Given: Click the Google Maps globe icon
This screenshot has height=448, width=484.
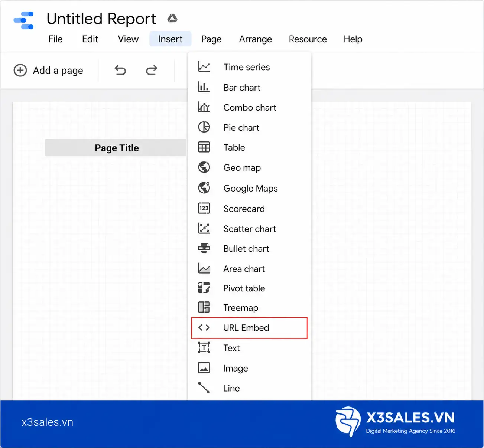Looking at the screenshot, I should [x=204, y=188].
